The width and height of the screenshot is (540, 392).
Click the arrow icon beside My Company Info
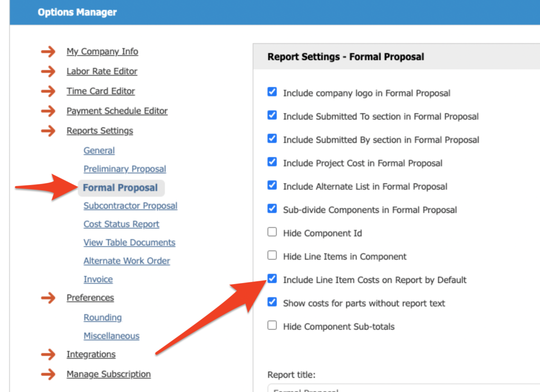point(48,52)
